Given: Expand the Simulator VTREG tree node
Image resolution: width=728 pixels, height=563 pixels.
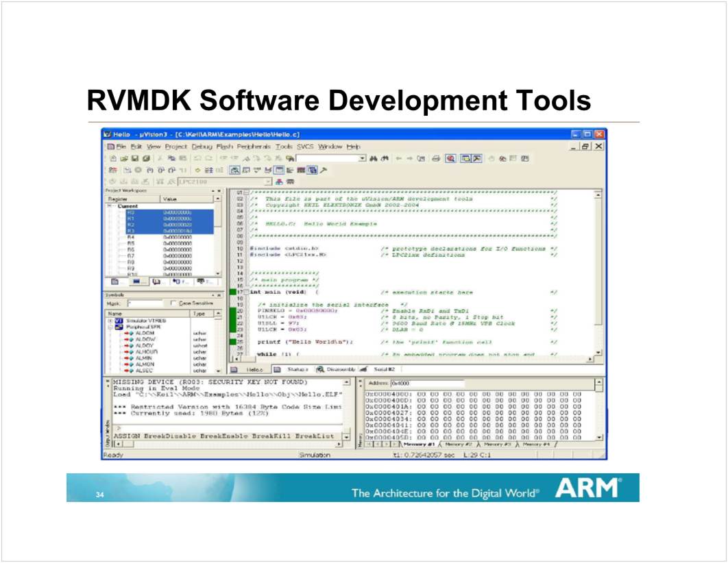Looking at the screenshot, I should coord(110,321).
